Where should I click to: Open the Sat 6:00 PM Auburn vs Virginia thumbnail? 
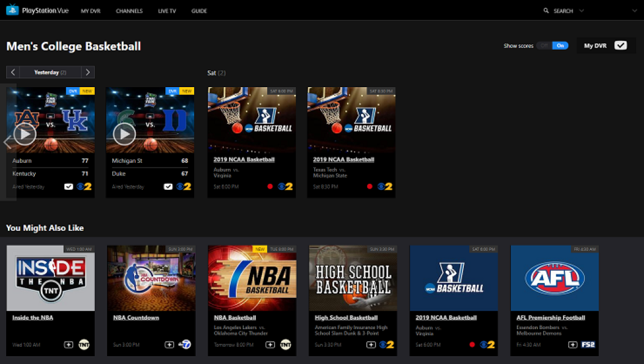tap(252, 120)
